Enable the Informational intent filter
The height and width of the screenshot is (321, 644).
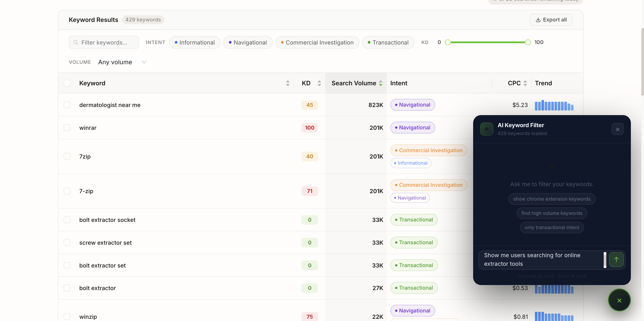(x=195, y=42)
